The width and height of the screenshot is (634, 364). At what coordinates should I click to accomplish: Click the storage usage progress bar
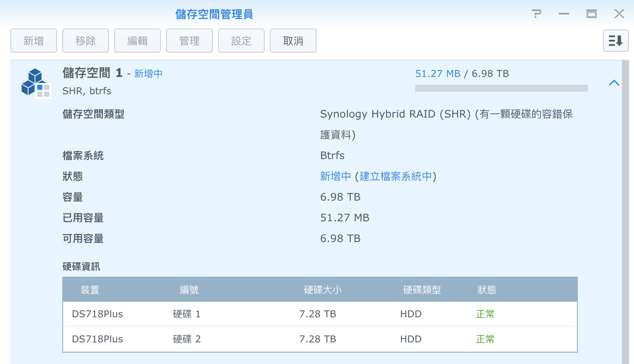(501, 88)
